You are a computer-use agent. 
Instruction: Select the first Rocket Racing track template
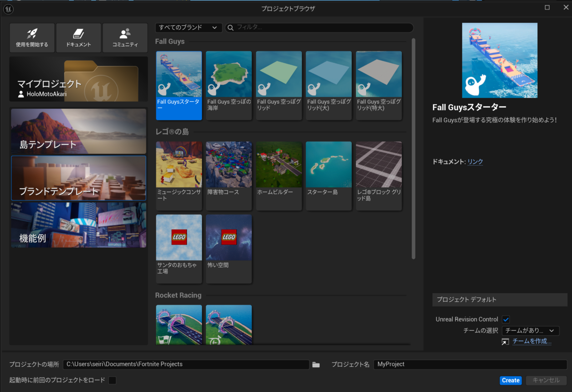[179, 325]
